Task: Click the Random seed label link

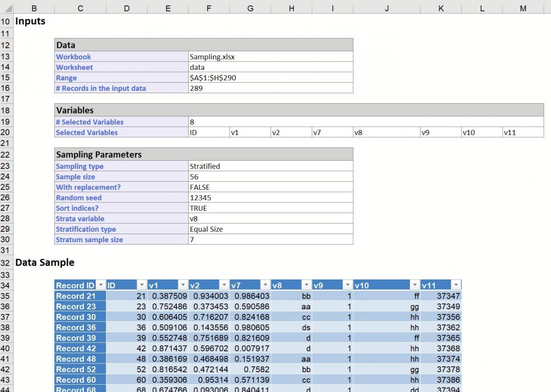Action: 79,197
